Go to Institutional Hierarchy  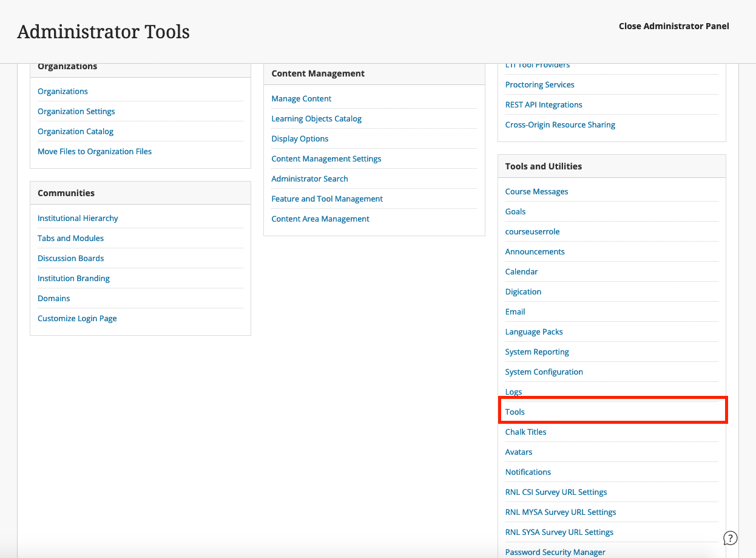pyautogui.click(x=78, y=218)
